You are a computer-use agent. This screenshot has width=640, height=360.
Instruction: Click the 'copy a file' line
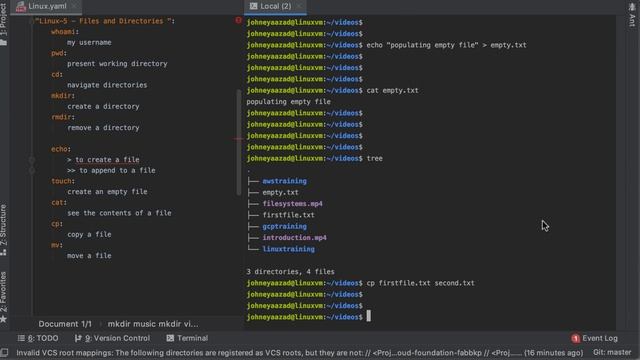coord(89,234)
